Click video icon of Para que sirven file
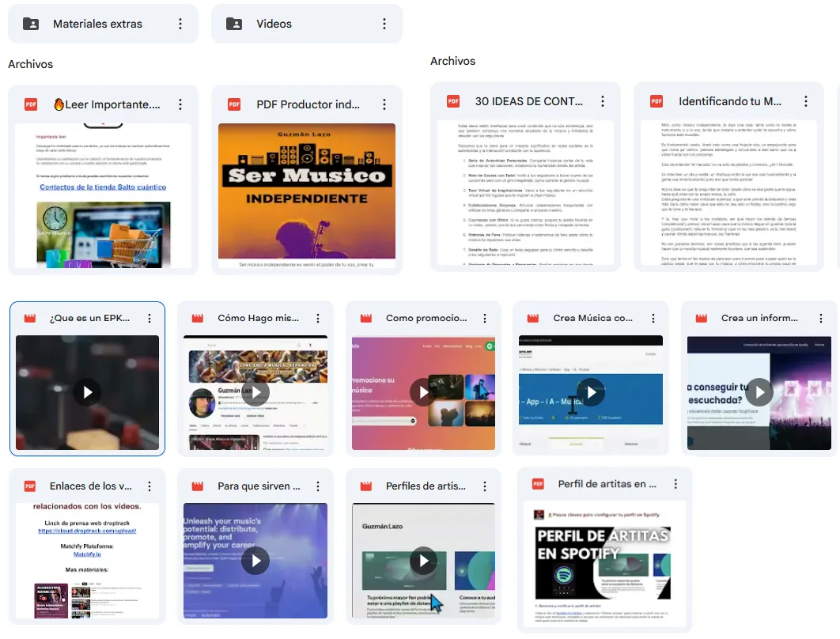 coord(199,486)
